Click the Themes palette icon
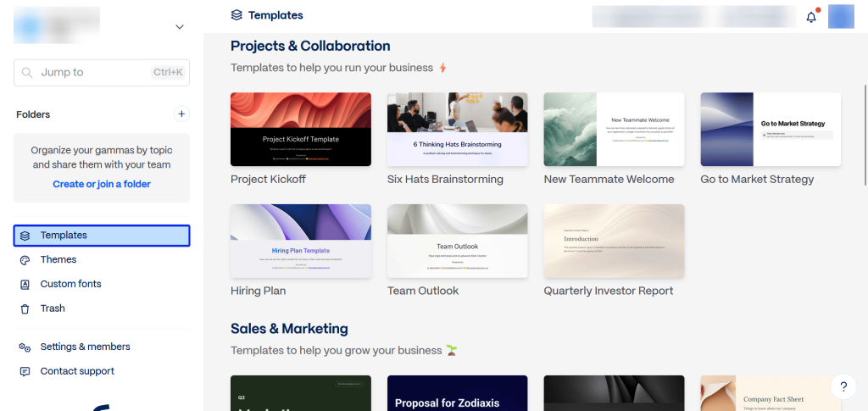Image resolution: width=868 pixels, height=411 pixels. tap(25, 260)
